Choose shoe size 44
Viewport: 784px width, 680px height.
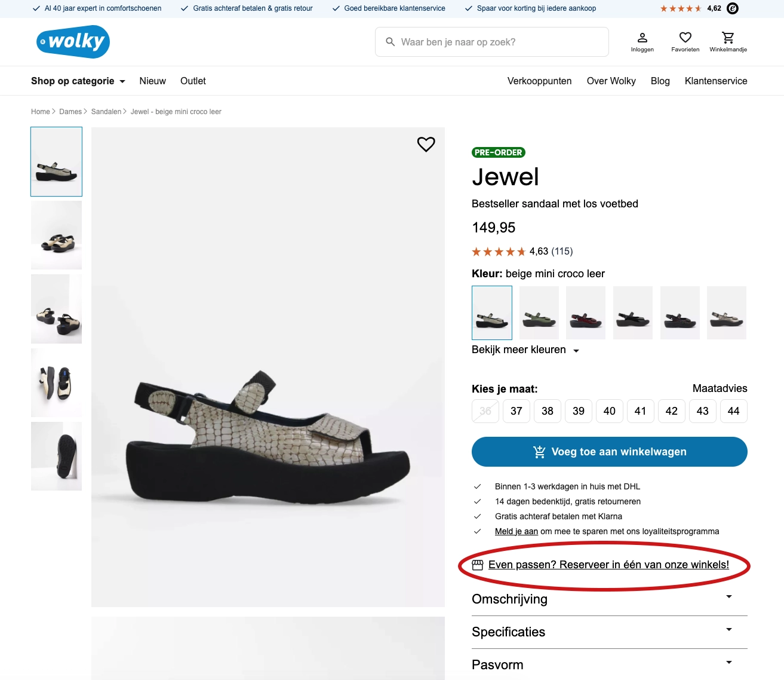pos(734,411)
